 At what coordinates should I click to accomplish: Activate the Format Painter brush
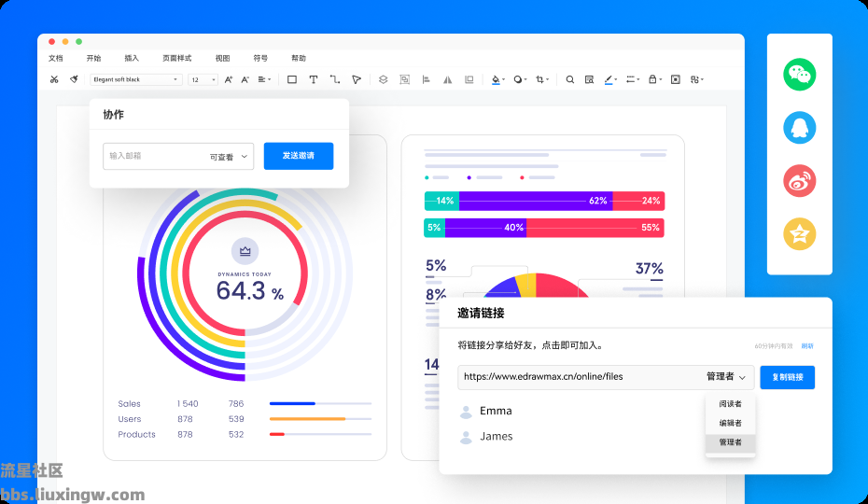point(74,79)
